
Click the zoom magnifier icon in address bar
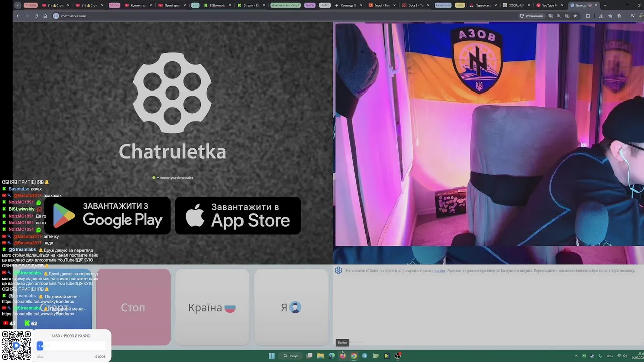(559, 16)
